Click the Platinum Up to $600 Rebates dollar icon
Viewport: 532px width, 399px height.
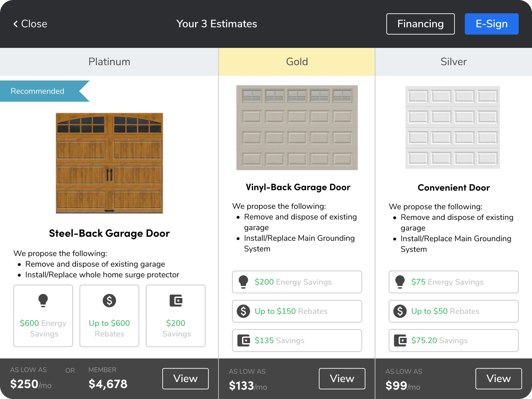(x=109, y=300)
